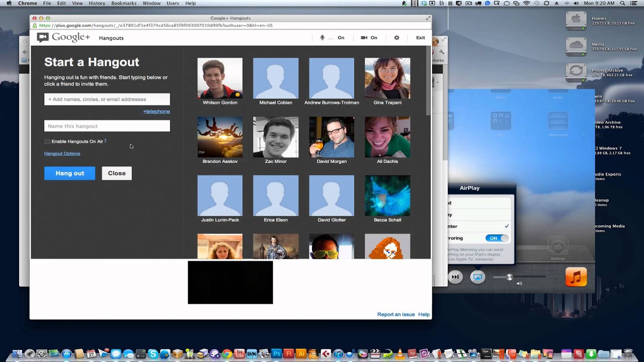Click the AirPlay icon next to the volume slider
Viewport: 644px width, 362px height.
477,277
